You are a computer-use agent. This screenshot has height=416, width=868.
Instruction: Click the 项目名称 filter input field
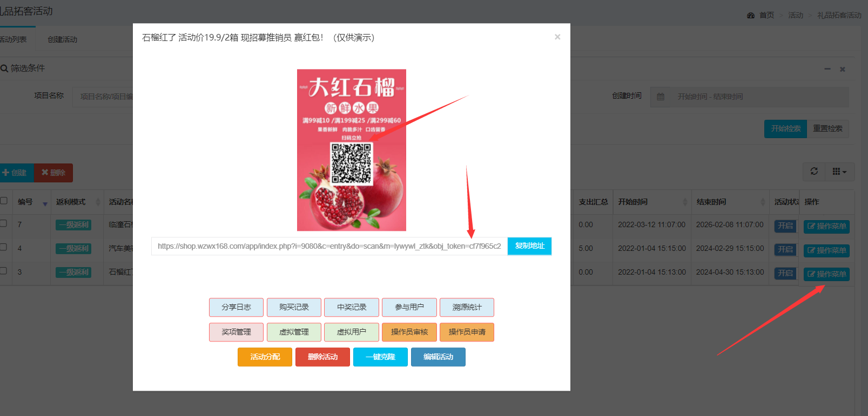(x=103, y=97)
